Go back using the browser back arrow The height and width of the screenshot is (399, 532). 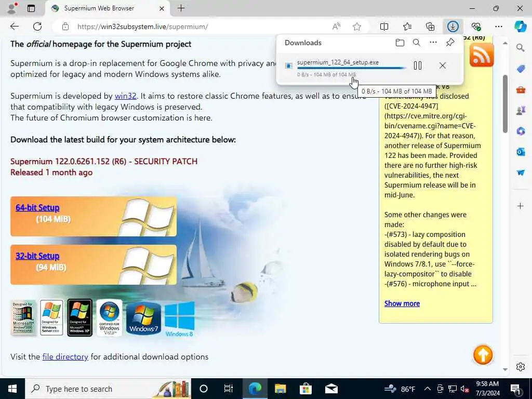pos(14,26)
